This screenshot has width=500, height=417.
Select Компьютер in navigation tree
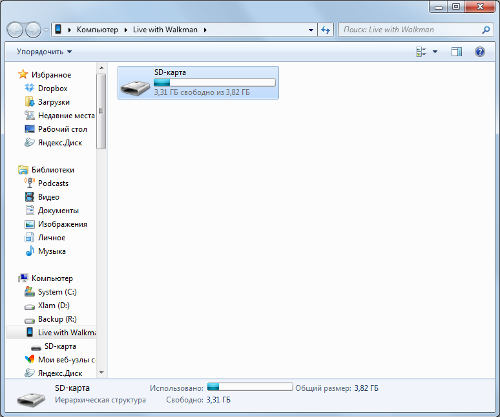(x=52, y=278)
